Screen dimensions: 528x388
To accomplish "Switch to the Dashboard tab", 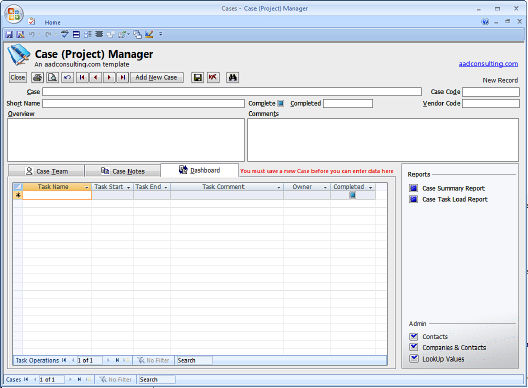I will tap(200, 170).
